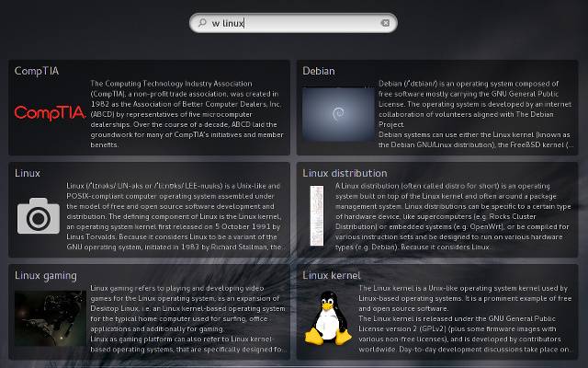This screenshot has height=368, width=588.
Task: Focus the search field containing "w linux"
Action: pos(293,23)
